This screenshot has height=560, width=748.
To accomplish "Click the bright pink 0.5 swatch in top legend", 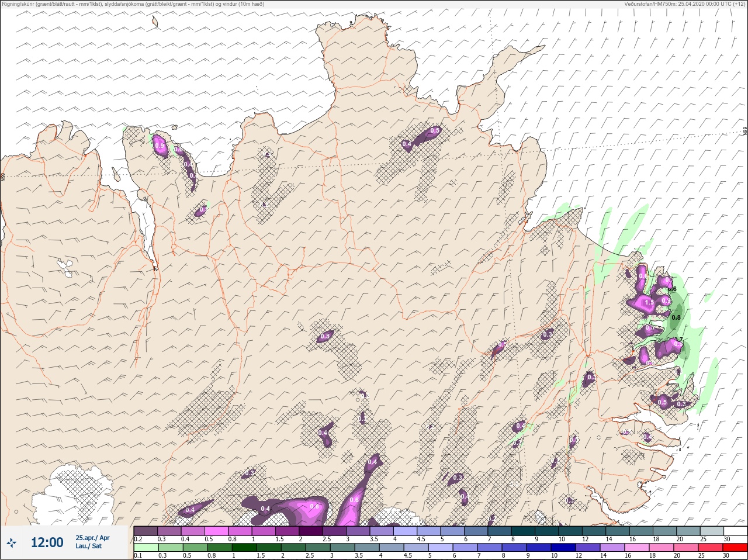I will (x=216, y=531).
